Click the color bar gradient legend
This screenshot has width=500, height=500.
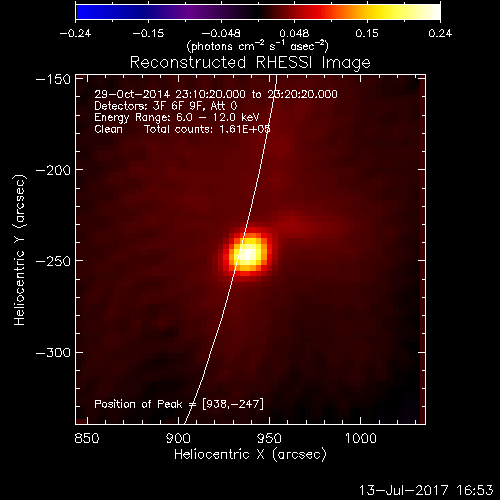point(258,12)
